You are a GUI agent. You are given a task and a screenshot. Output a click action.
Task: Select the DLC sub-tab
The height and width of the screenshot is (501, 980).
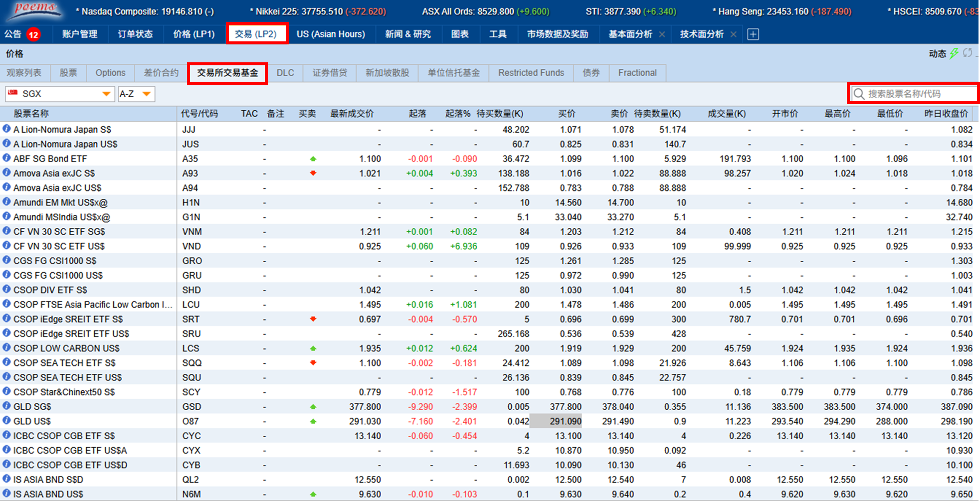285,73
